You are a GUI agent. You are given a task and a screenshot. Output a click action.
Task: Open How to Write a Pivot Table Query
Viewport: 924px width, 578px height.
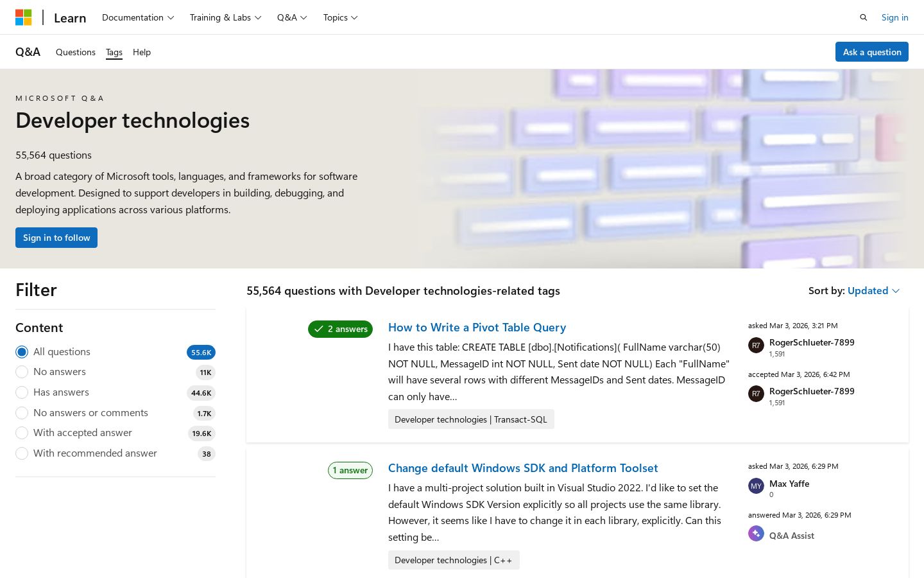point(477,328)
